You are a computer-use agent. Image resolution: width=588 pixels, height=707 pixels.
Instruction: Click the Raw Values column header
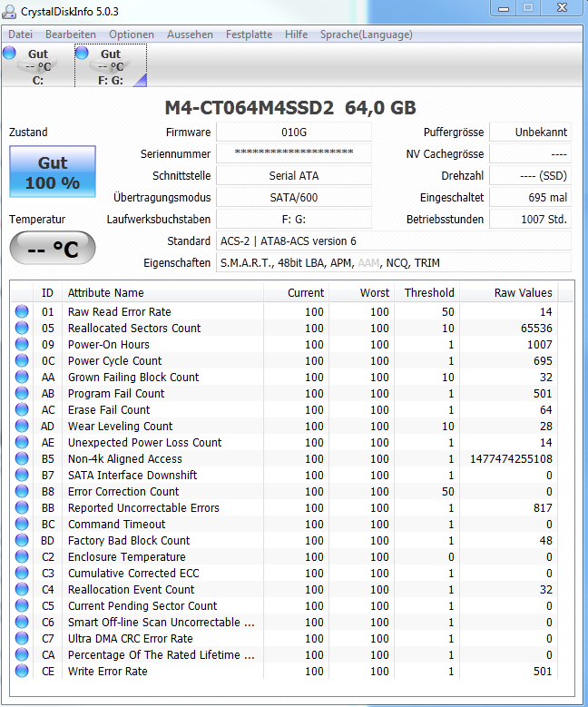[509, 292]
